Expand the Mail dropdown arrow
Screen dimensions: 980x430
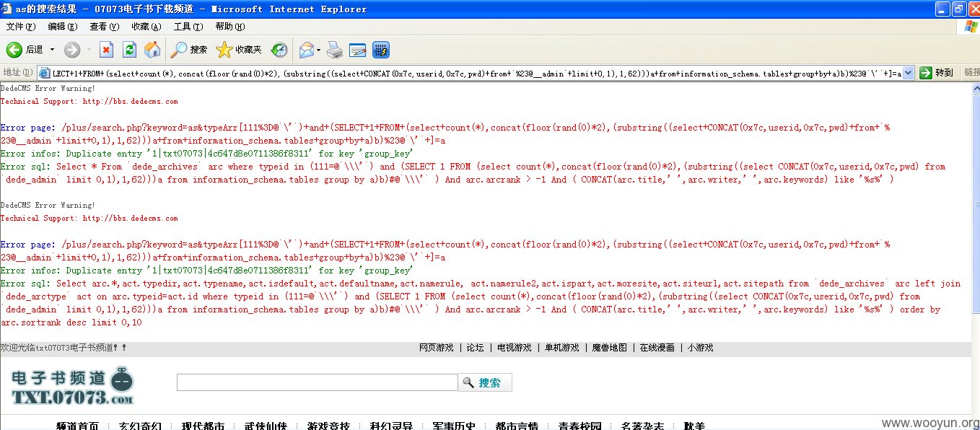(x=318, y=50)
